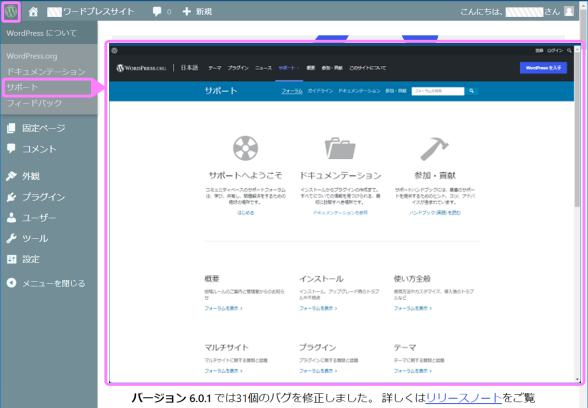
Task: Click the ドキュメンテーションを参照 link
Action: coord(340,213)
